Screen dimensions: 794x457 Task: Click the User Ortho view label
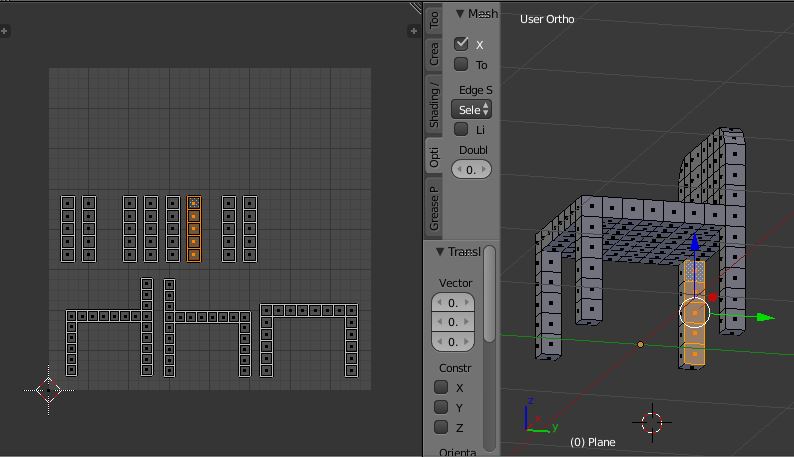pos(547,19)
